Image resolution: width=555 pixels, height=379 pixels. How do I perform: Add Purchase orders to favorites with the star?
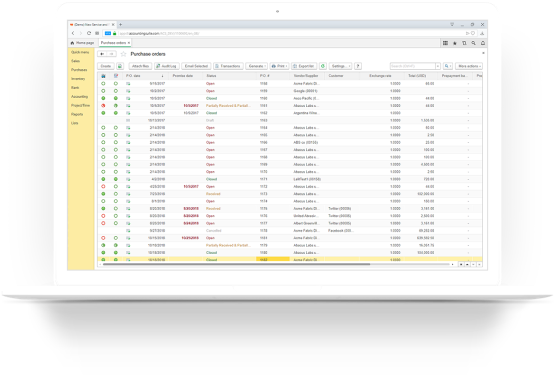123,54
